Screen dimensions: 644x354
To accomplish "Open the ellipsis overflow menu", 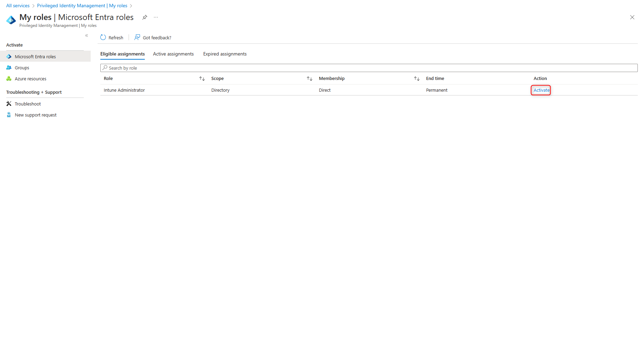I will (x=156, y=17).
